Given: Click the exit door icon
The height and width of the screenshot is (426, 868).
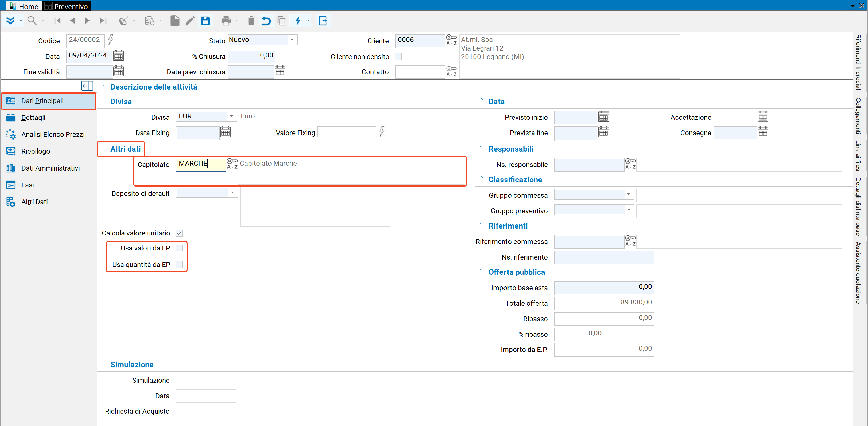Looking at the screenshot, I should 323,21.
